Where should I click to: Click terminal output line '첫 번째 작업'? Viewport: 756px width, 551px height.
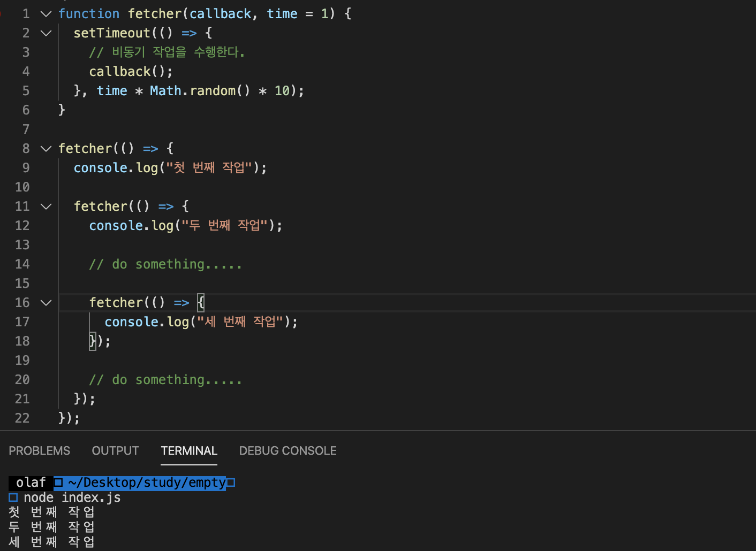52,512
